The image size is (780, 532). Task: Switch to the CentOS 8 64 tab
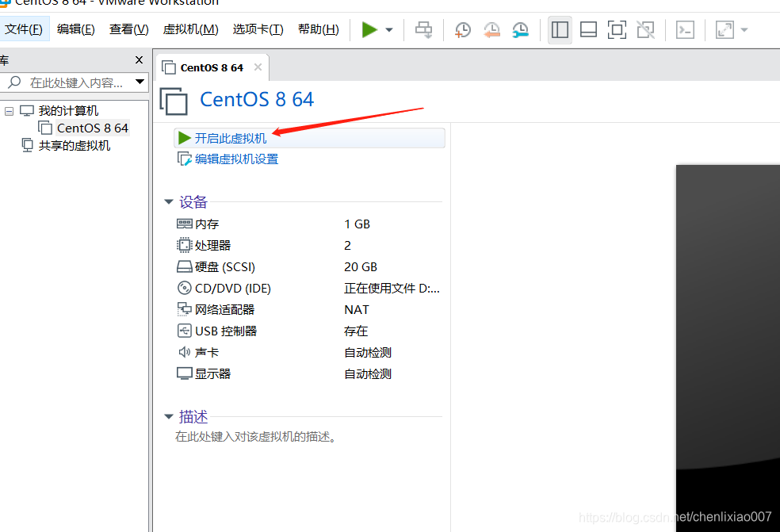click(212, 67)
